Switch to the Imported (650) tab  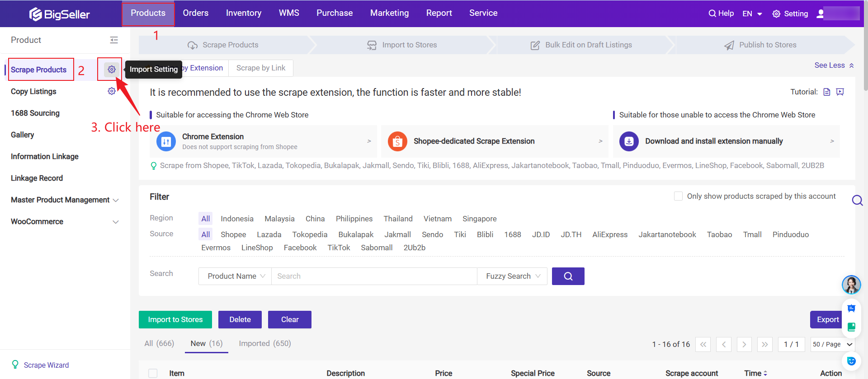coord(265,343)
